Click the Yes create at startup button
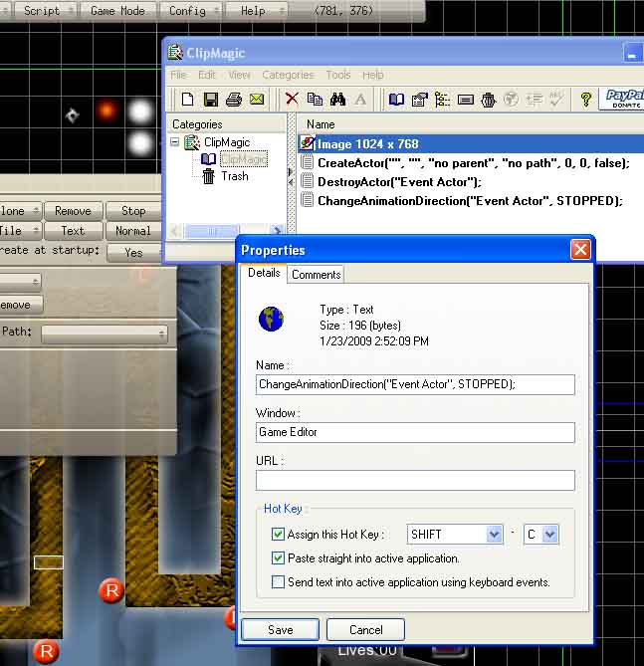This screenshot has height=666, width=644. (x=133, y=253)
